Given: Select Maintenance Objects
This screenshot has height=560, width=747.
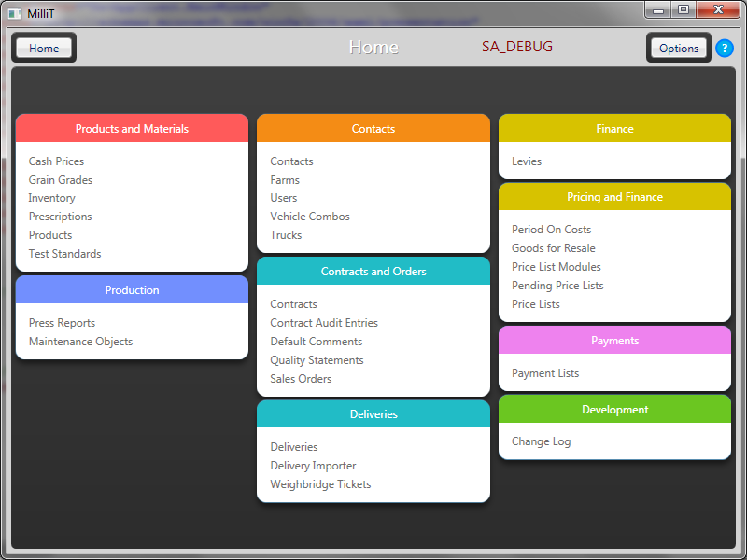Looking at the screenshot, I should (80, 342).
